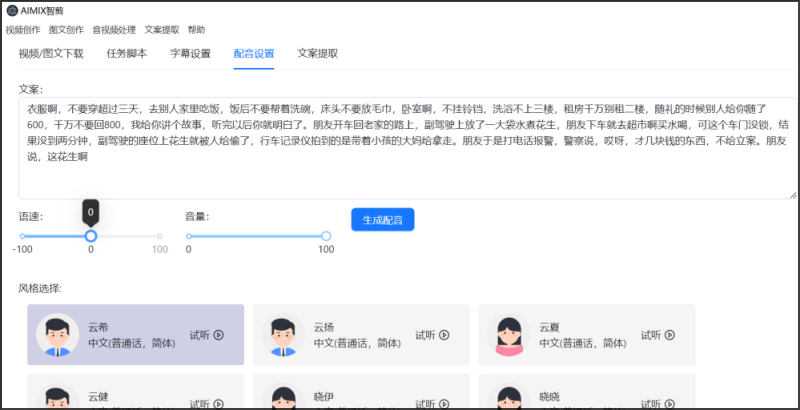The height and width of the screenshot is (410, 800).
Task: Play the 云夏 voice preview icon
Action: pyautogui.click(x=670, y=335)
